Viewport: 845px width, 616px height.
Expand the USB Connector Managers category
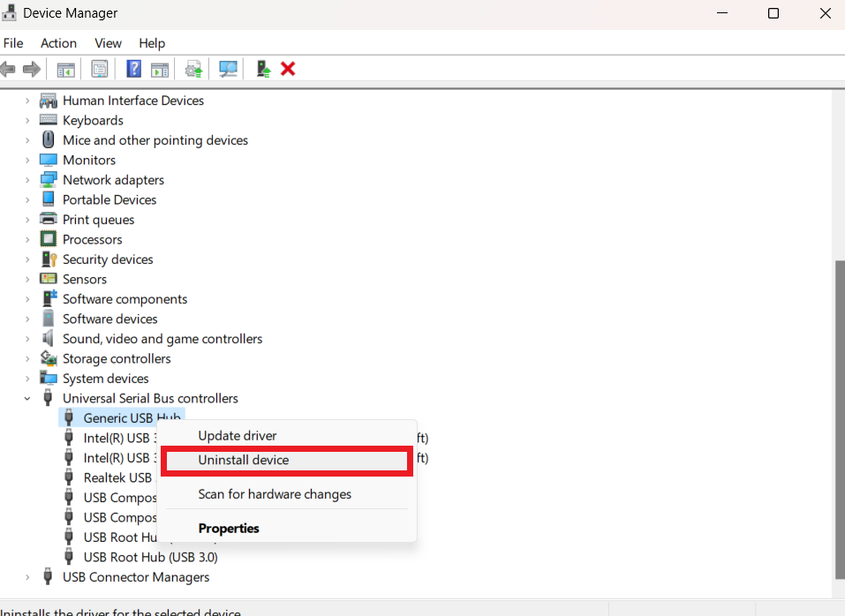click(26, 576)
